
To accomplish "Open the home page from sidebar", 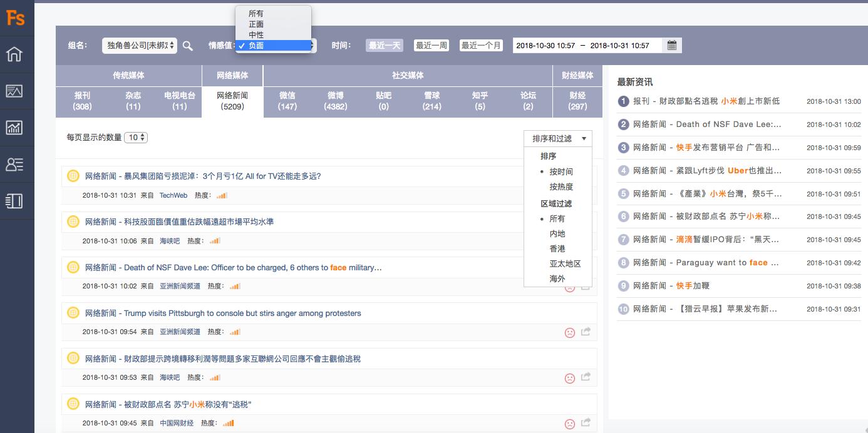I will [x=14, y=54].
